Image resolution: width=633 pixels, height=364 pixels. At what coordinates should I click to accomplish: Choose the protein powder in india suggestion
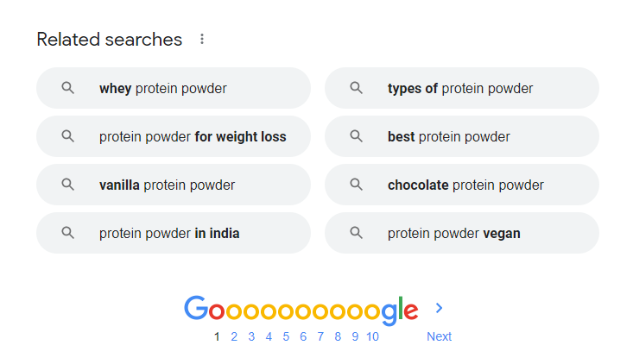(169, 233)
